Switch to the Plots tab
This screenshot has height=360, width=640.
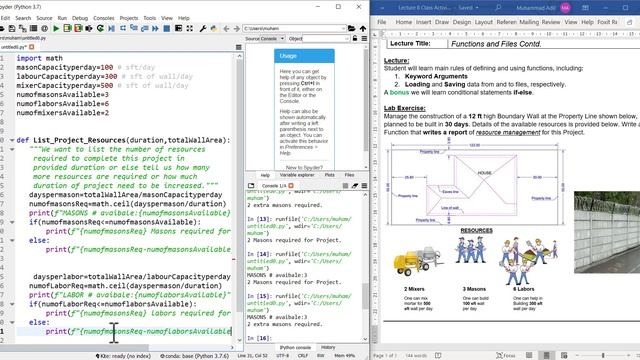[x=329, y=175]
